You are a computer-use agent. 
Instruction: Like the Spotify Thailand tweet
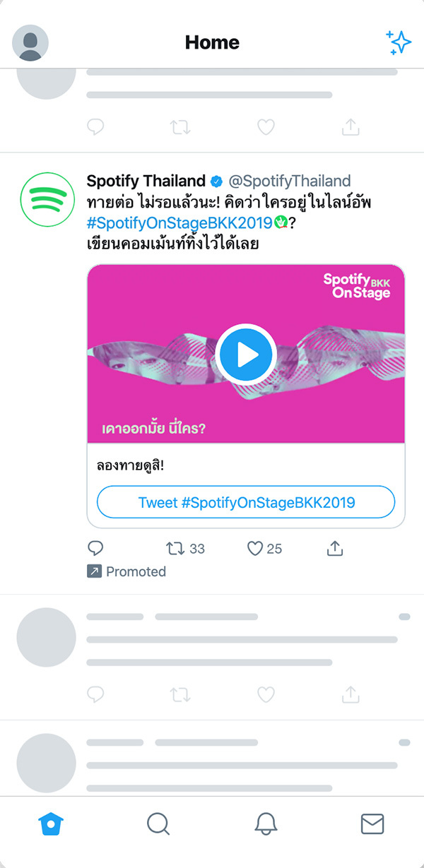pos(255,548)
